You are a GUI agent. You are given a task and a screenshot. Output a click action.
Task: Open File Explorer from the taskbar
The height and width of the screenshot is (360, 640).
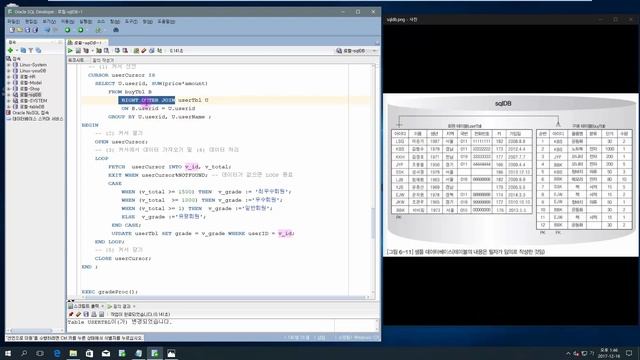point(73,353)
